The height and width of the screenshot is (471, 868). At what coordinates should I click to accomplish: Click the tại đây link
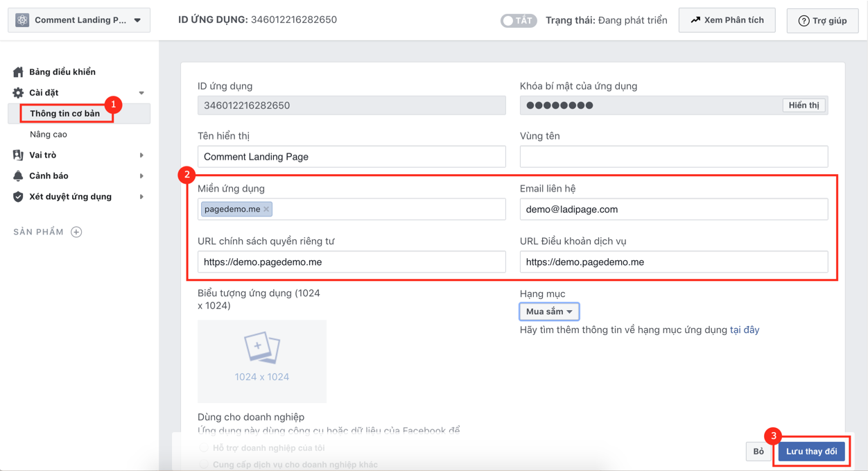click(x=745, y=330)
